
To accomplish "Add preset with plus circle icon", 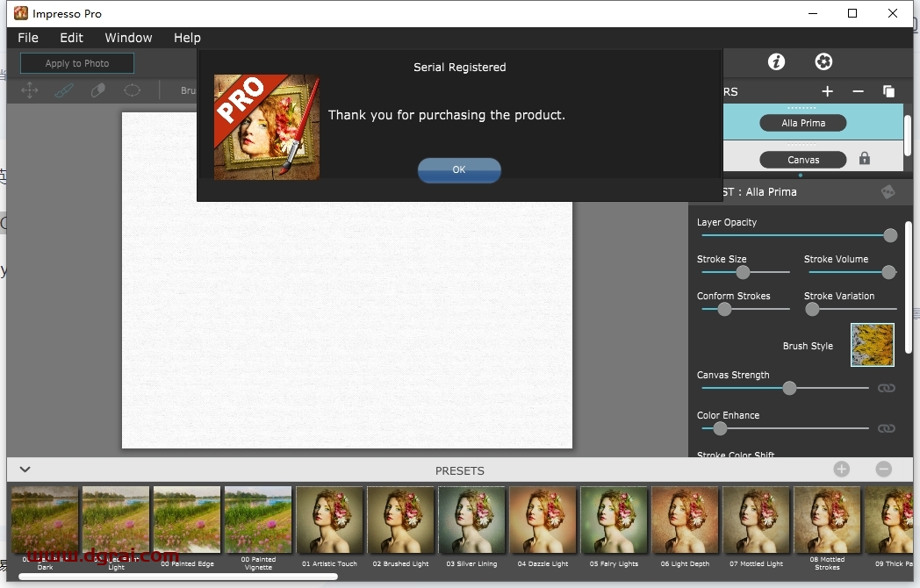I will click(x=841, y=469).
